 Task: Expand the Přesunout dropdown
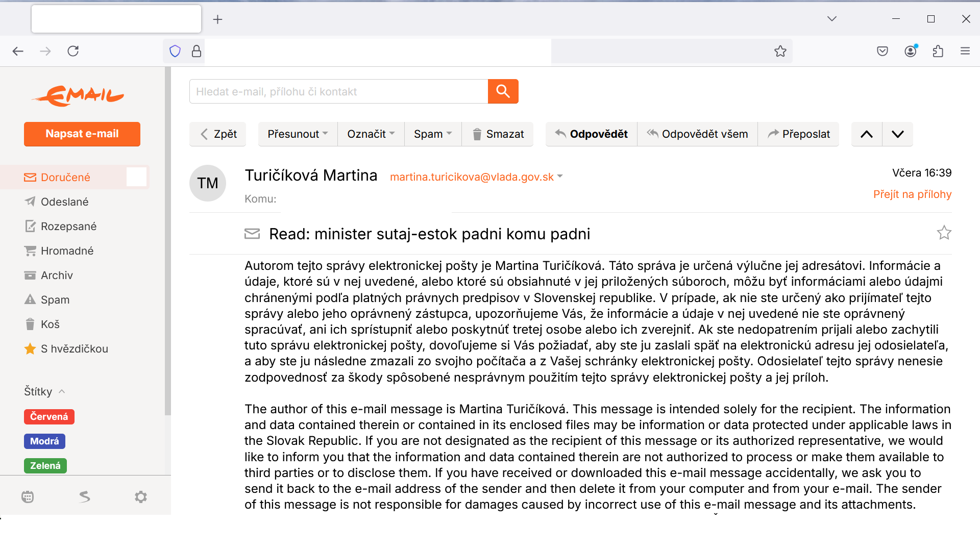point(298,134)
